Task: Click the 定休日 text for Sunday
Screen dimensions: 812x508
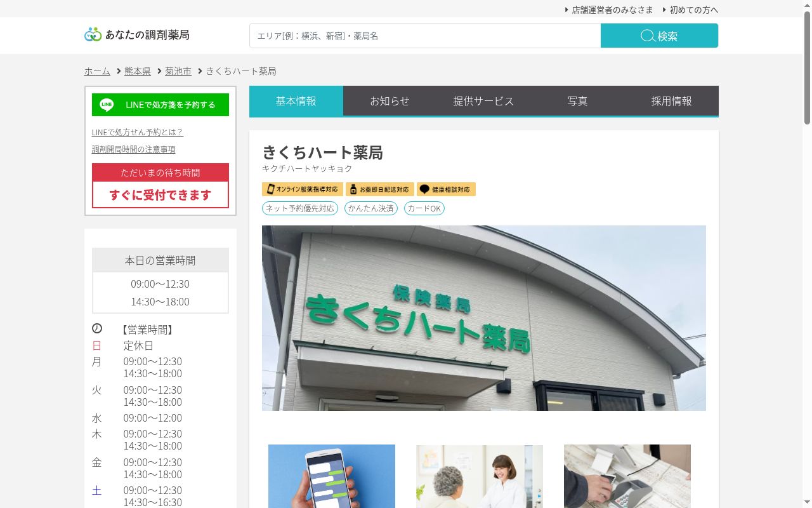Action: [138, 345]
